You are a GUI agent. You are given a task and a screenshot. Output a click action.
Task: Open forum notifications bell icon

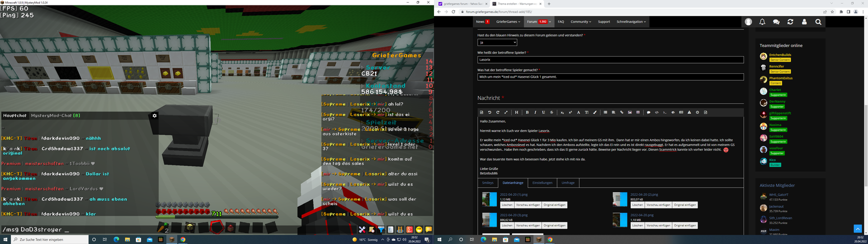762,22
